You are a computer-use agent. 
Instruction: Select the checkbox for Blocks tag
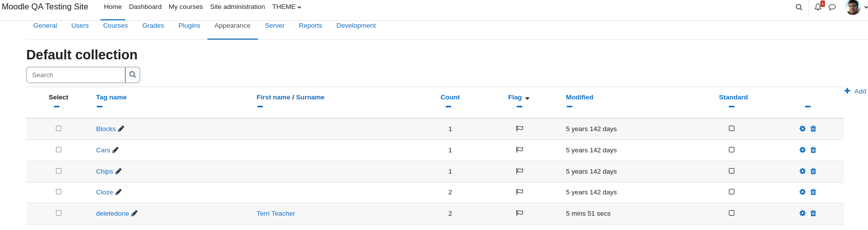pyautogui.click(x=58, y=128)
